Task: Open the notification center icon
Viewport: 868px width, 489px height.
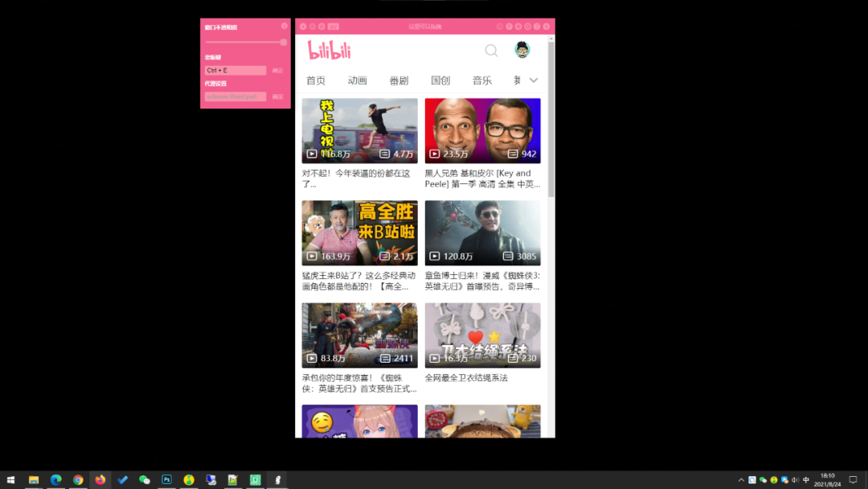Action: (853, 479)
